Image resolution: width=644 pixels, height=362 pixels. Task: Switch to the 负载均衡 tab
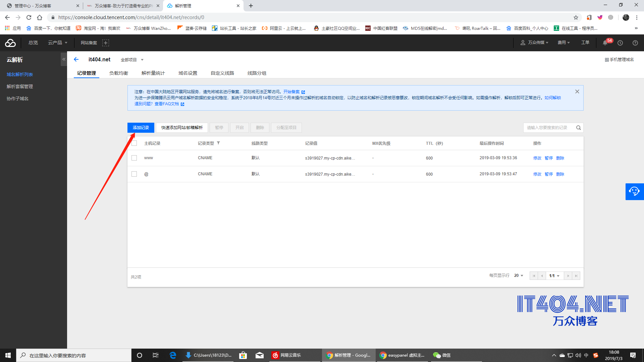[119, 73]
